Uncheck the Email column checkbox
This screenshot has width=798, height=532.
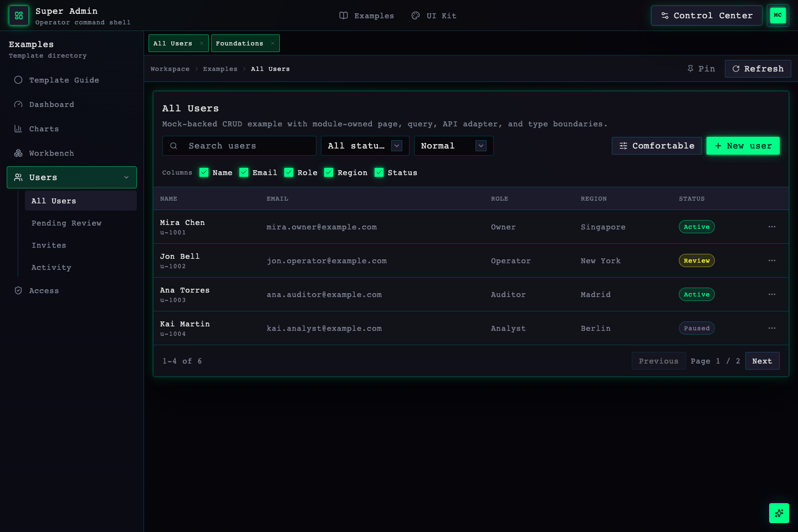click(x=244, y=172)
